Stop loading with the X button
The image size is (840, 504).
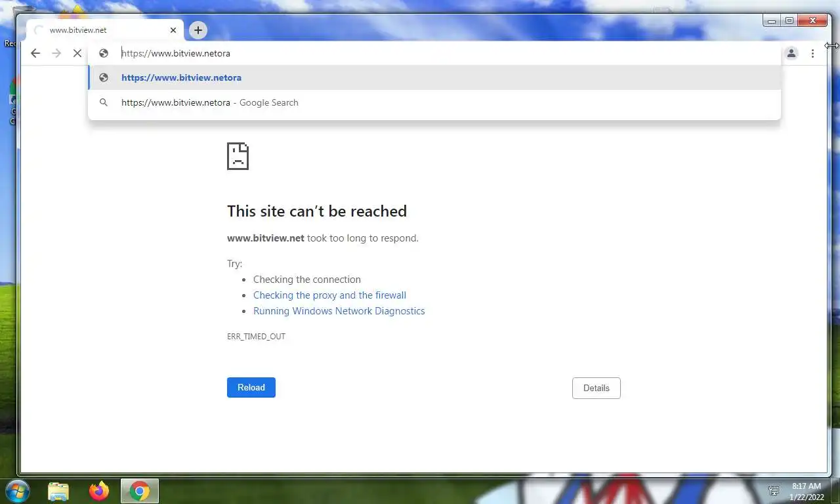[77, 53]
